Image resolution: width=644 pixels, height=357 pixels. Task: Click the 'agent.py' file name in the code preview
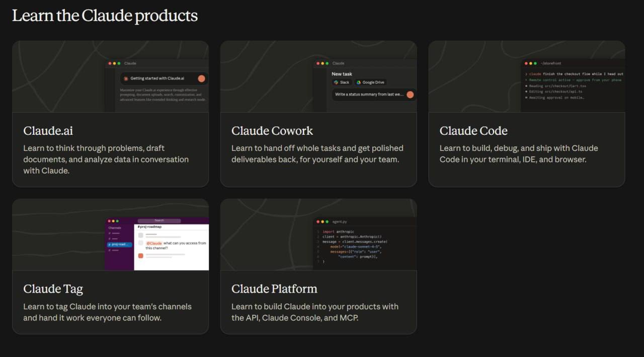click(x=340, y=222)
